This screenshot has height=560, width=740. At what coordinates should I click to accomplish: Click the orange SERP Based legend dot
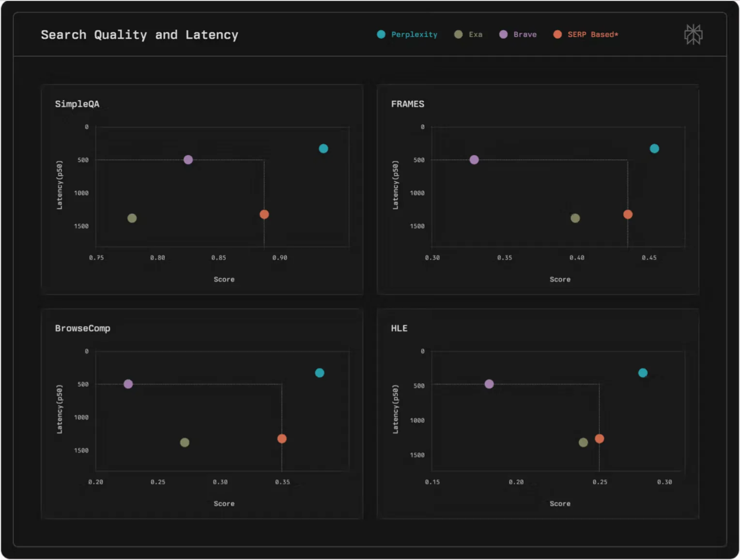pos(557,34)
